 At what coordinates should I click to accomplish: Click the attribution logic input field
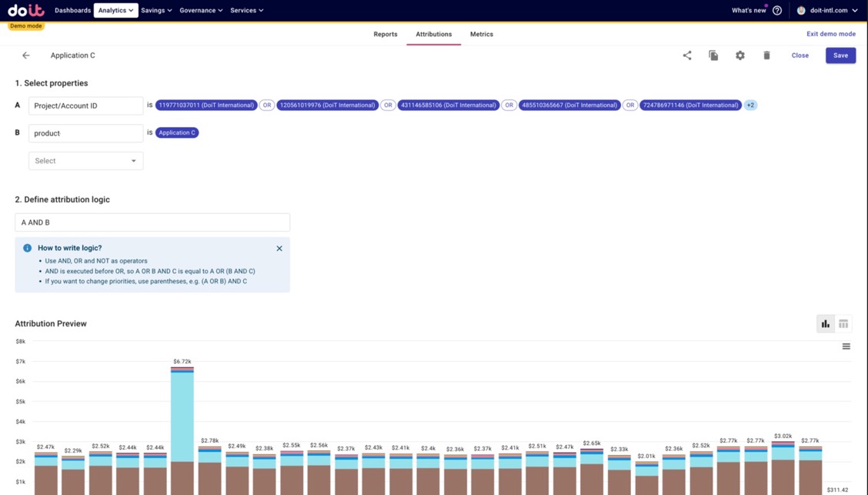(x=152, y=222)
